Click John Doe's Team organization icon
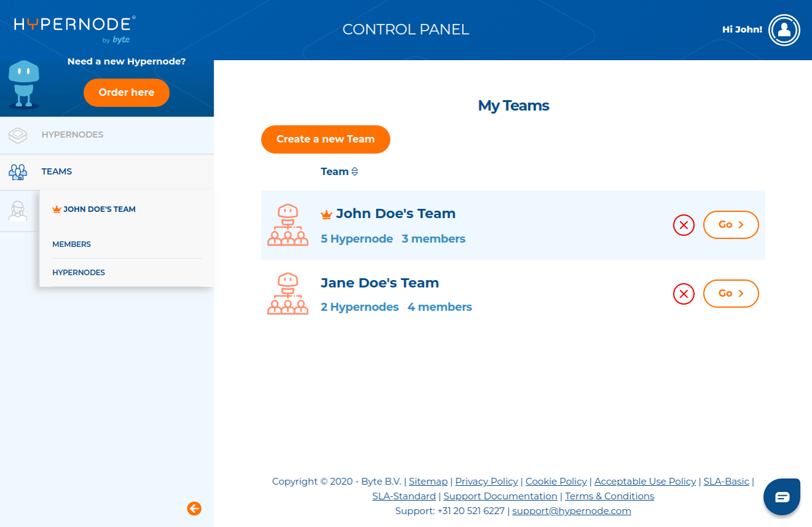 pyautogui.click(x=287, y=225)
